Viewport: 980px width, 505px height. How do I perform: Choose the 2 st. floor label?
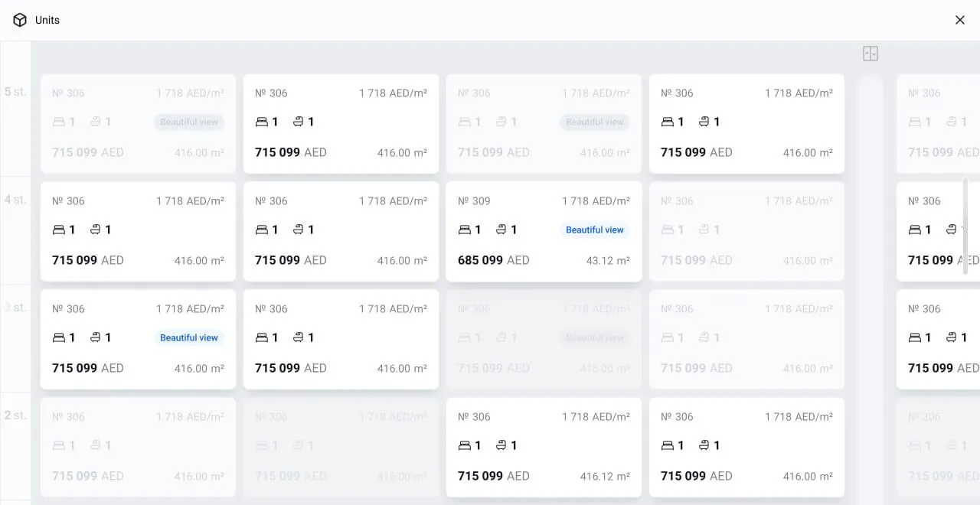(15, 415)
